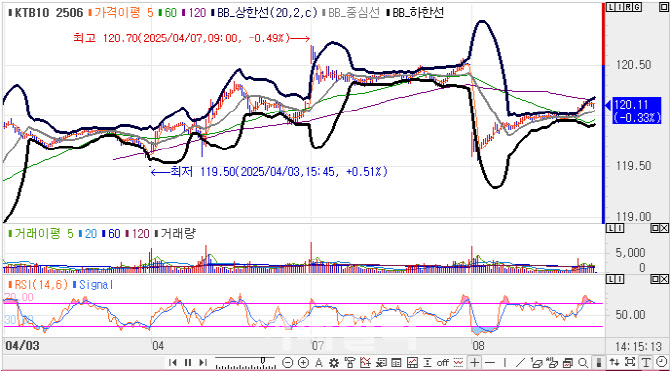Maximize the RSI indicator panel
This screenshot has width=670, height=371.
click(655, 279)
